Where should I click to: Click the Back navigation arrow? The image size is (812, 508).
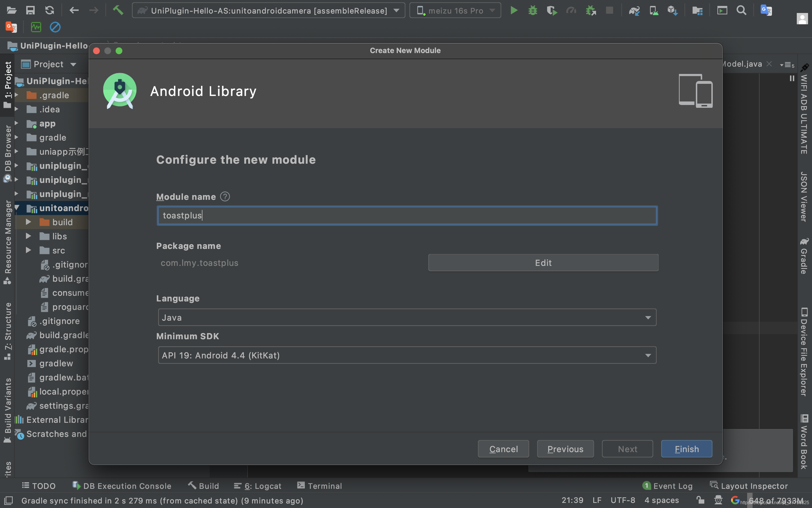[x=74, y=10]
